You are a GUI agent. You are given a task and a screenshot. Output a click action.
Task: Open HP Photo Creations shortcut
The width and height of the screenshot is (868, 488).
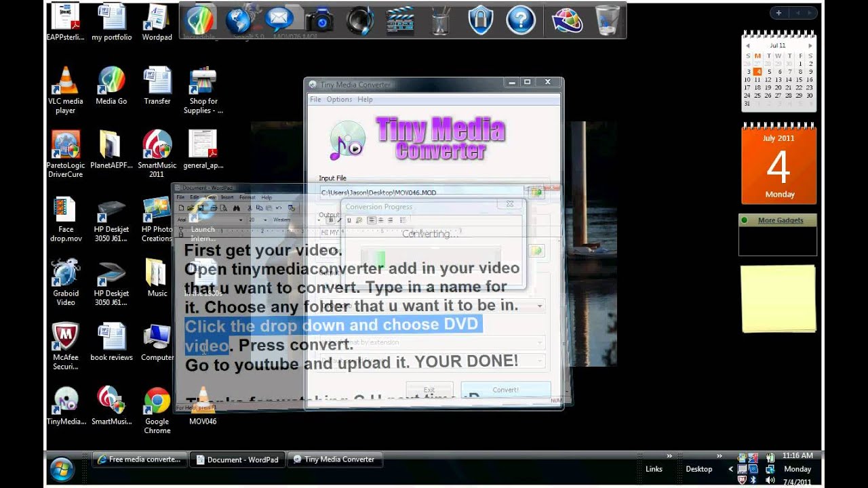pyautogui.click(x=157, y=219)
